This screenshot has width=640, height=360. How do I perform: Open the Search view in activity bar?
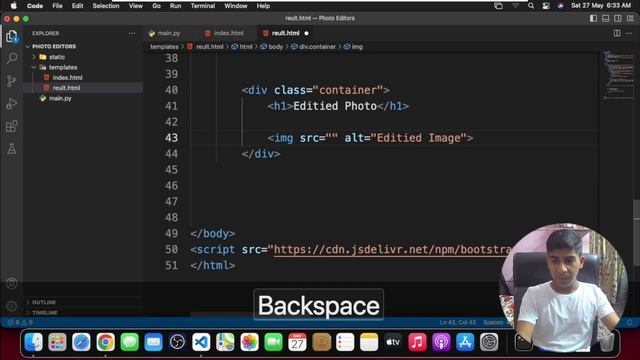click(x=12, y=58)
